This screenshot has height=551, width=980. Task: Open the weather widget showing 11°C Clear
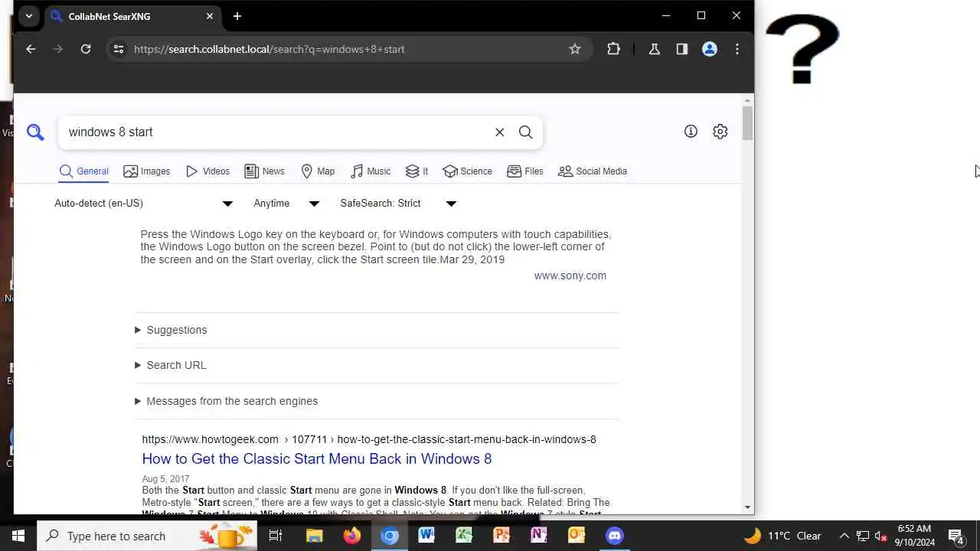pos(783,536)
